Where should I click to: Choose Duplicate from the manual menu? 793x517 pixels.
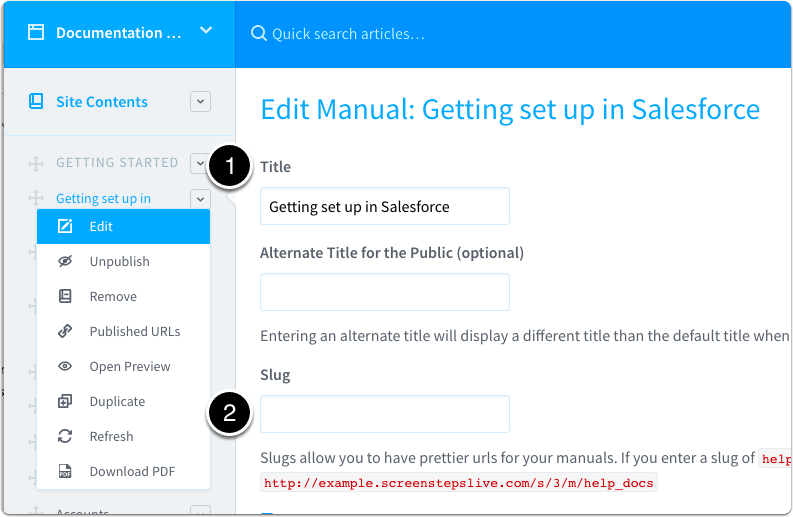coord(123,401)
